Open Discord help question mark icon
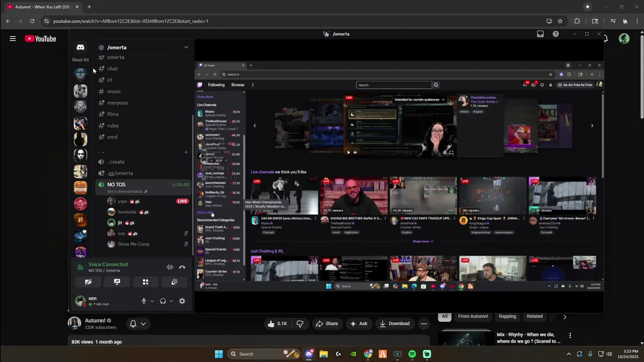Image resolution: width=644 pixels, height=362 pixels. [555, 34]
